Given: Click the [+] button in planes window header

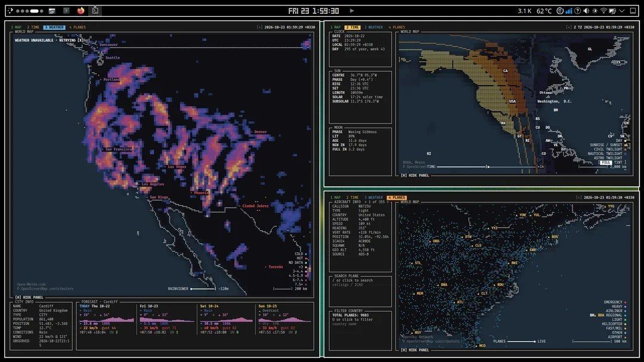Looking at the screenshot, I should click(578, 197).
